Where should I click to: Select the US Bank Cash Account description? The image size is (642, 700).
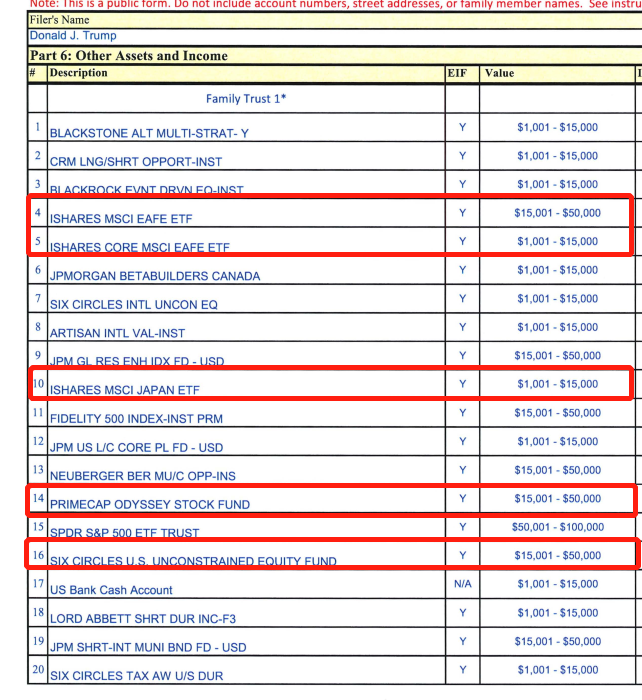[x=111, y=590]
